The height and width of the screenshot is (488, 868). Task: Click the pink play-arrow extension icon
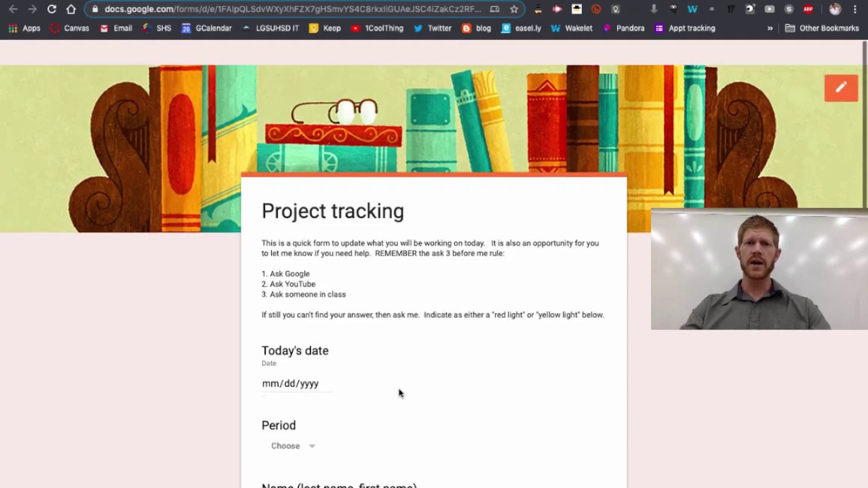(557, 9)
